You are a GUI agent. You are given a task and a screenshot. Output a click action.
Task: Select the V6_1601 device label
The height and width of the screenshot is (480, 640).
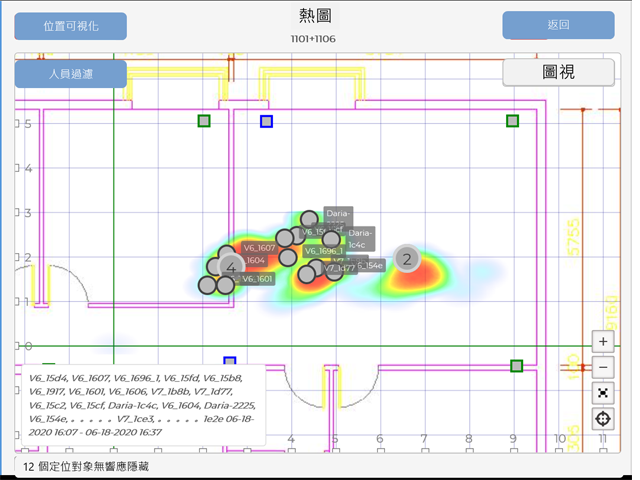coord(256,279)
